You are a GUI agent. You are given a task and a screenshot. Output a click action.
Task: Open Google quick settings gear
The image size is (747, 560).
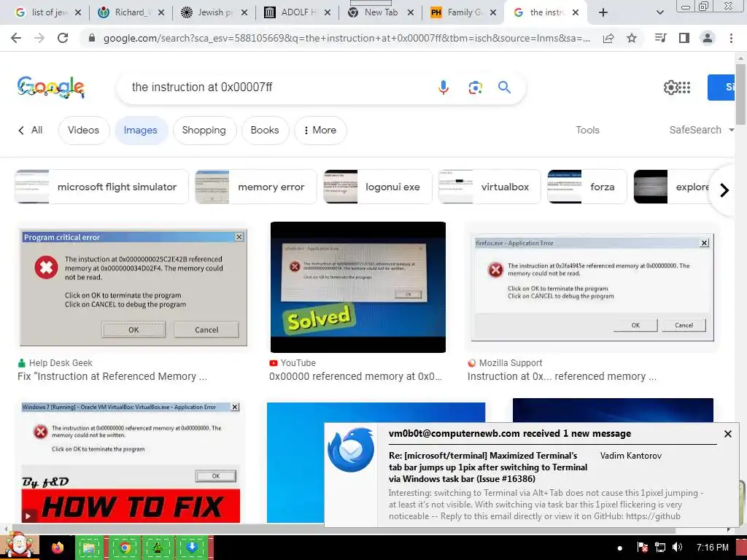pos(670,87)
